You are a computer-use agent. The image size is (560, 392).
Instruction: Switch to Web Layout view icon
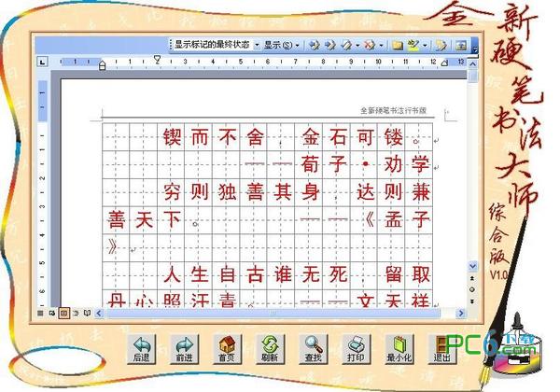(51, 313)
